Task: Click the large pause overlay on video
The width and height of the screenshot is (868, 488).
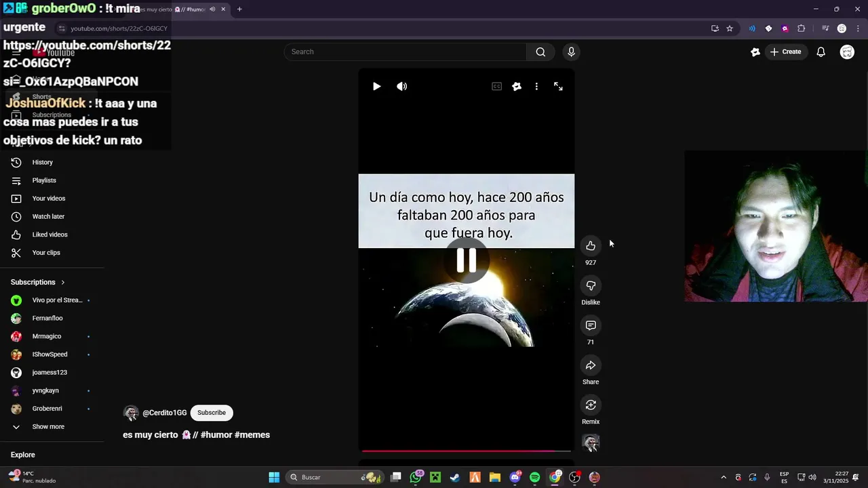Action: [x=467, y=260]
